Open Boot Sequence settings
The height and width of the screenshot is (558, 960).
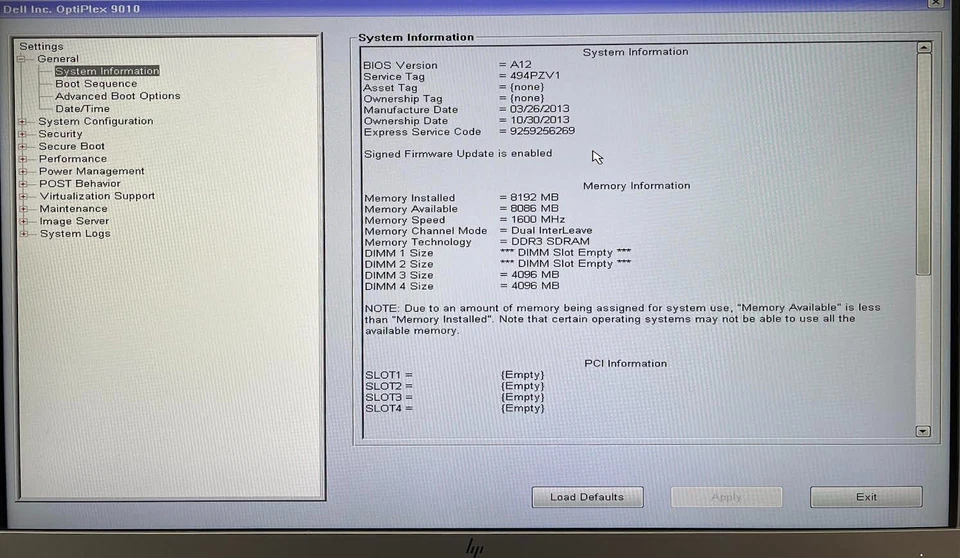pos(96,84)
